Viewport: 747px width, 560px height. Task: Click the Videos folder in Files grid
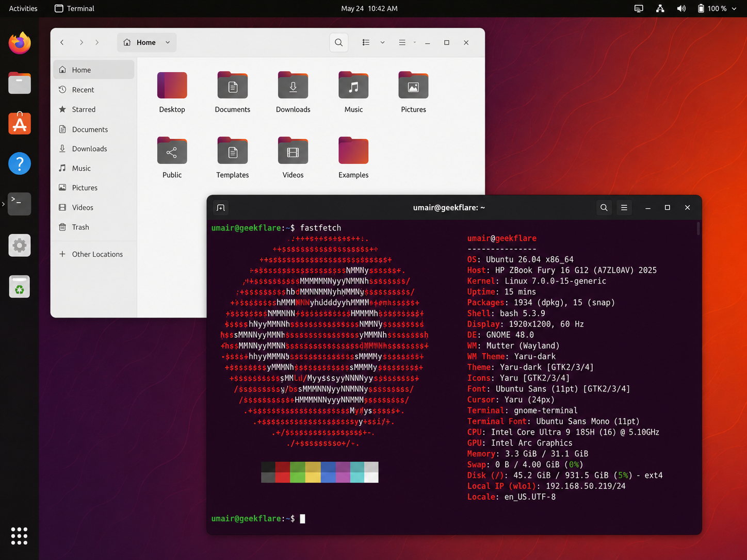tap(293, 157)
